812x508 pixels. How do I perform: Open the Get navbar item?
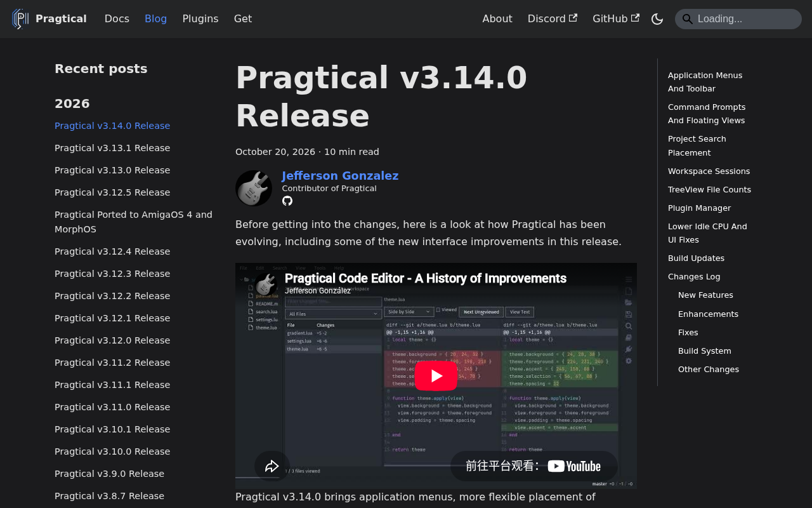(x=243, y=19)
